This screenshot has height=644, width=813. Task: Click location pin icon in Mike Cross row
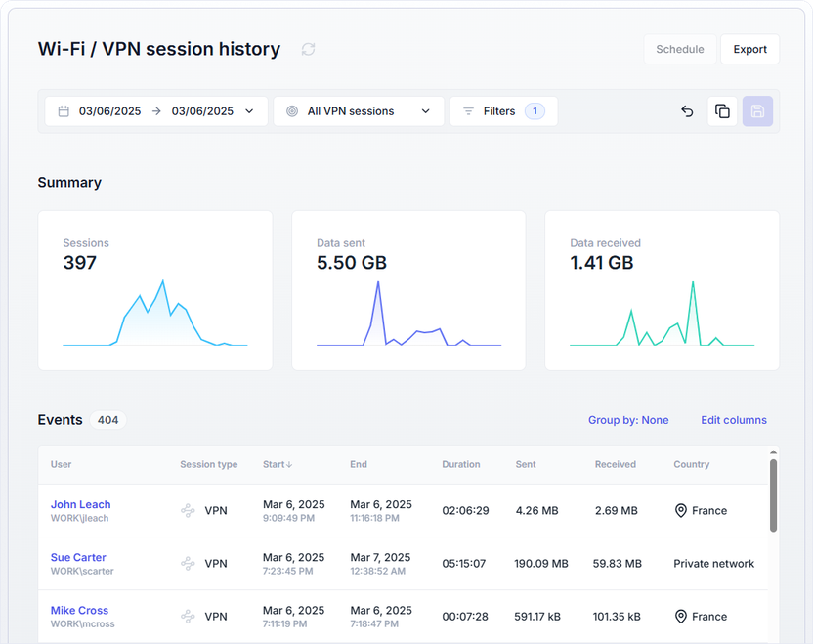pos(681,617)
